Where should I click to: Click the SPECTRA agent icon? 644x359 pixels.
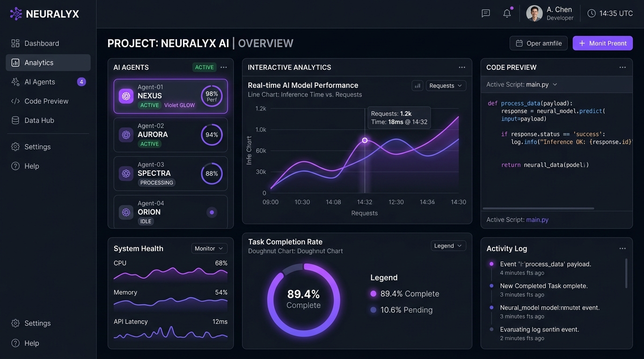tap(126, 173)
